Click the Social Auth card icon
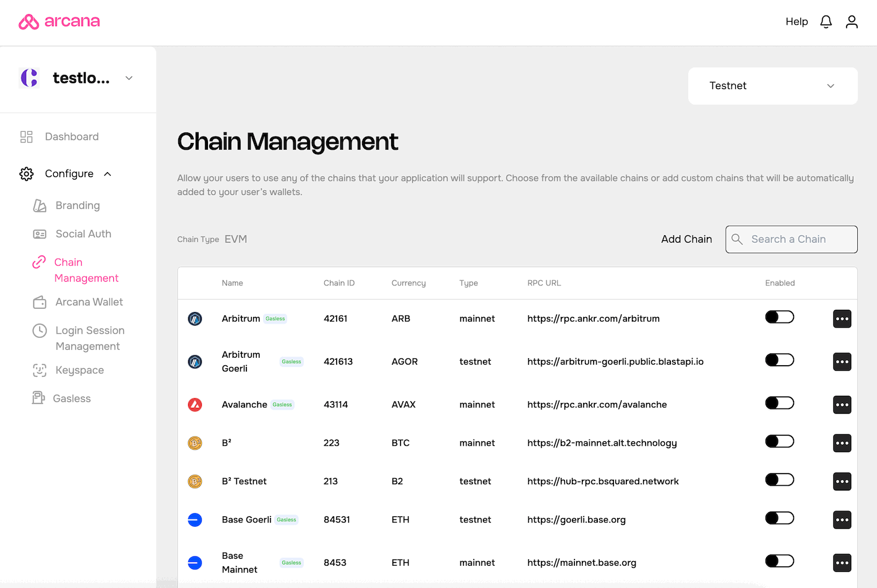Viewport: 877px width, 588px height. 40,234
